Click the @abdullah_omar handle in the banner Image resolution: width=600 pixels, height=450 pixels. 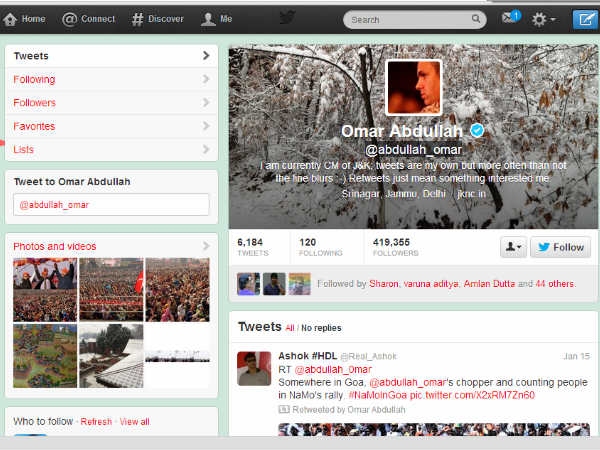414,150
